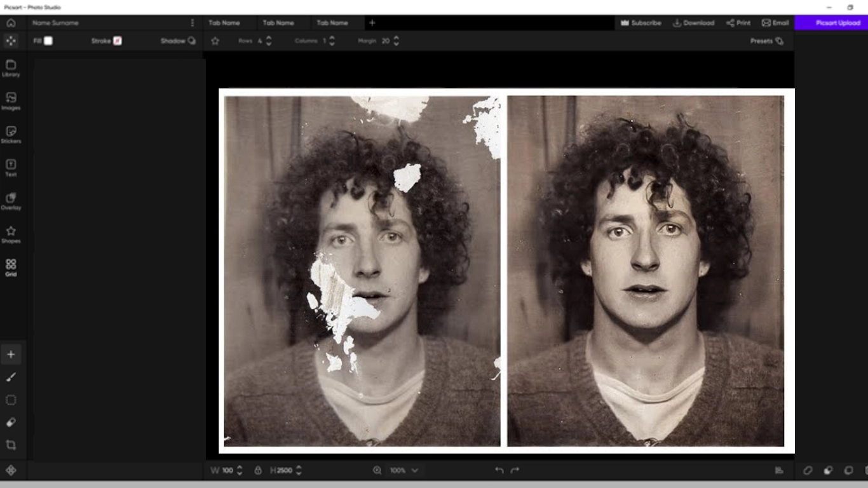
Task: Open the three-dot menu beside Name Surname
Action: click(193, 23)
